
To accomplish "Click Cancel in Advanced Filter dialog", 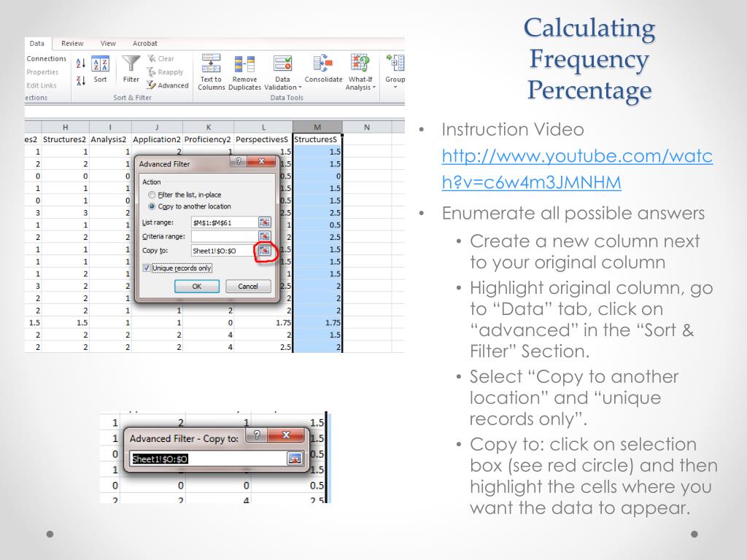I will point(248,286).
